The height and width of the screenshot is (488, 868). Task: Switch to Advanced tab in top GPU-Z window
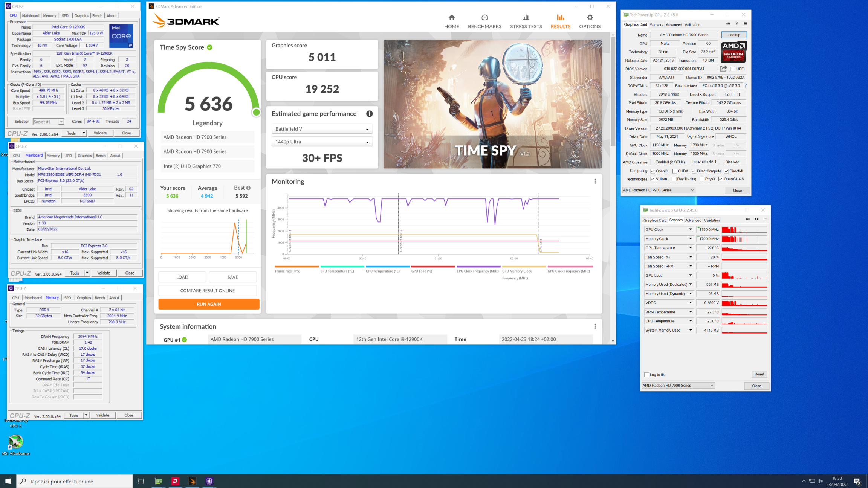point(674,25)
